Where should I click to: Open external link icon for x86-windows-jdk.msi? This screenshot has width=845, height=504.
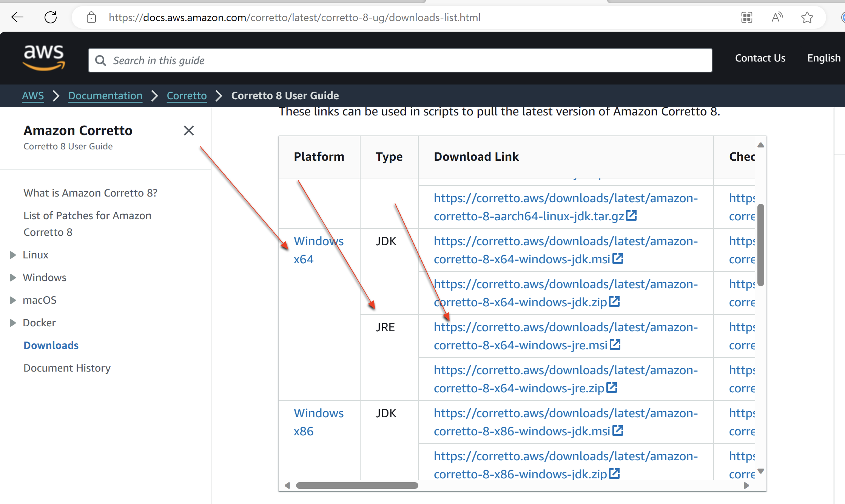point(618,430)
